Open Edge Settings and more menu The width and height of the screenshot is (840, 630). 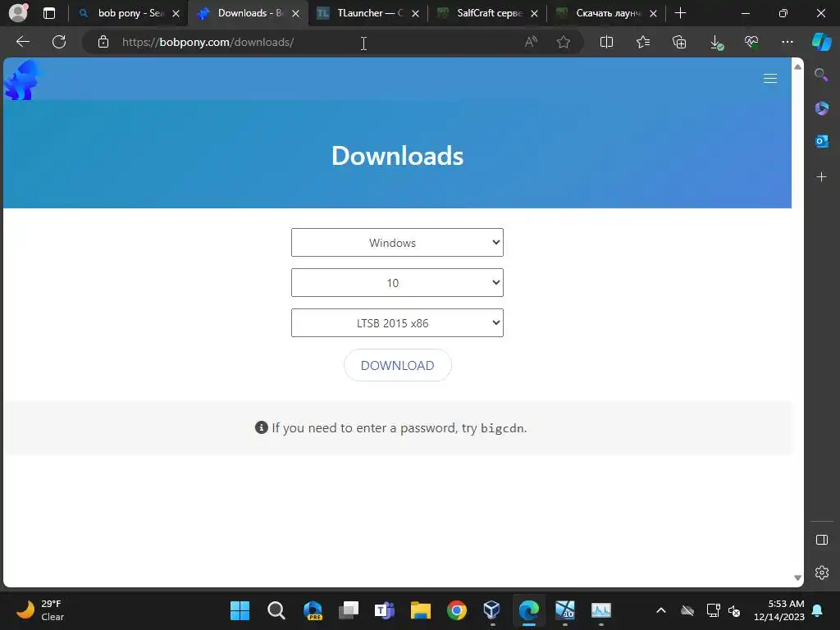[787, 42]
